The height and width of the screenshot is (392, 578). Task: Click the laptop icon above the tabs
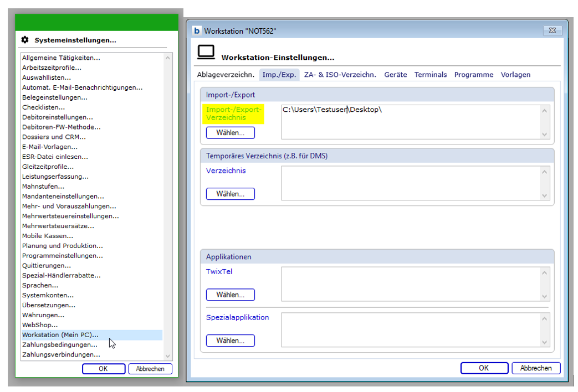(x=206, y=53)
